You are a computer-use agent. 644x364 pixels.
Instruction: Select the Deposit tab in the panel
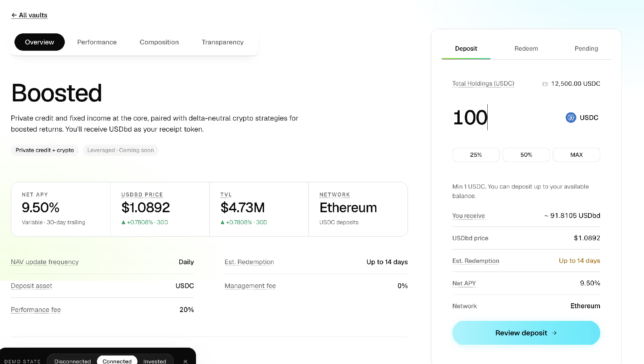[x=466, y=48]
